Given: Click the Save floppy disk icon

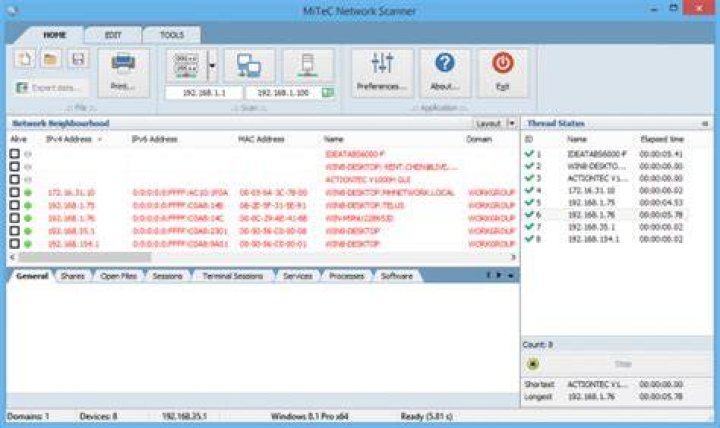Looking at the screenshot, I should [x=78, y=59].
